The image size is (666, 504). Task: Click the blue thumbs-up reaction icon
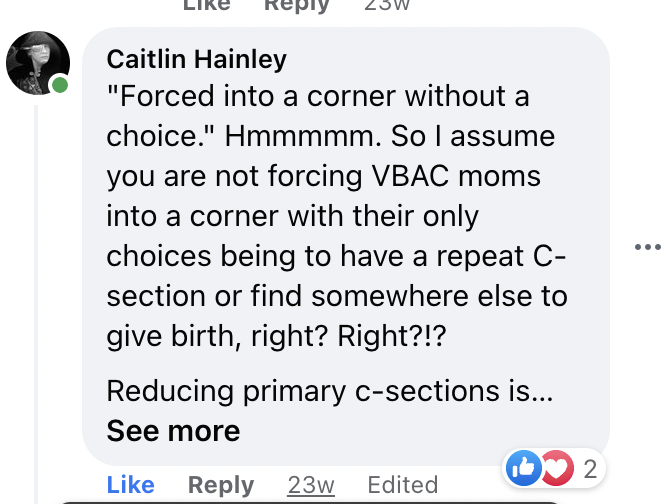tap(523, 468)
